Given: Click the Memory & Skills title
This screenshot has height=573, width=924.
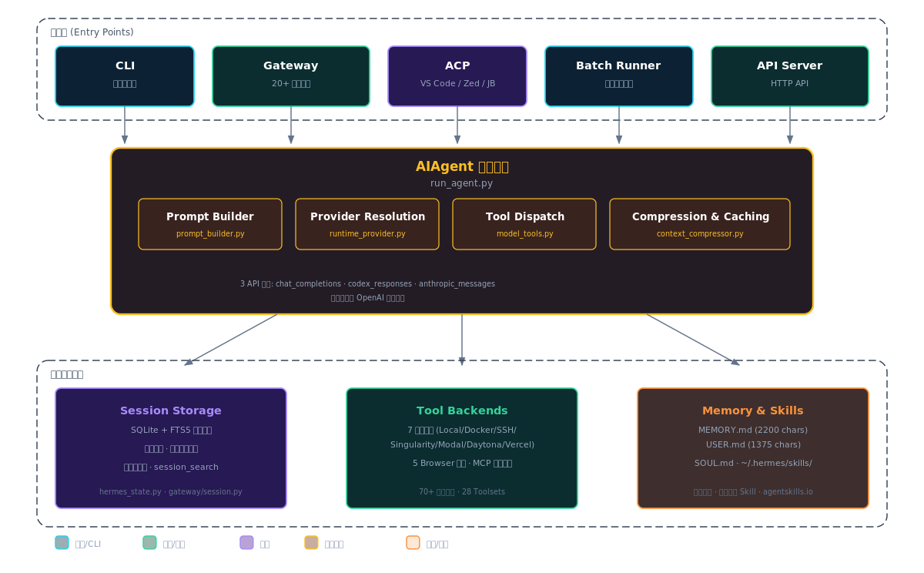Looking at the screenshot, I should click(753, 410).
